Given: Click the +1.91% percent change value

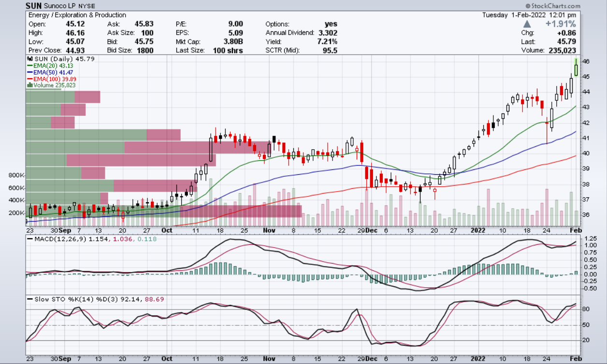Looking at the screenshot, I should (560, 24).
